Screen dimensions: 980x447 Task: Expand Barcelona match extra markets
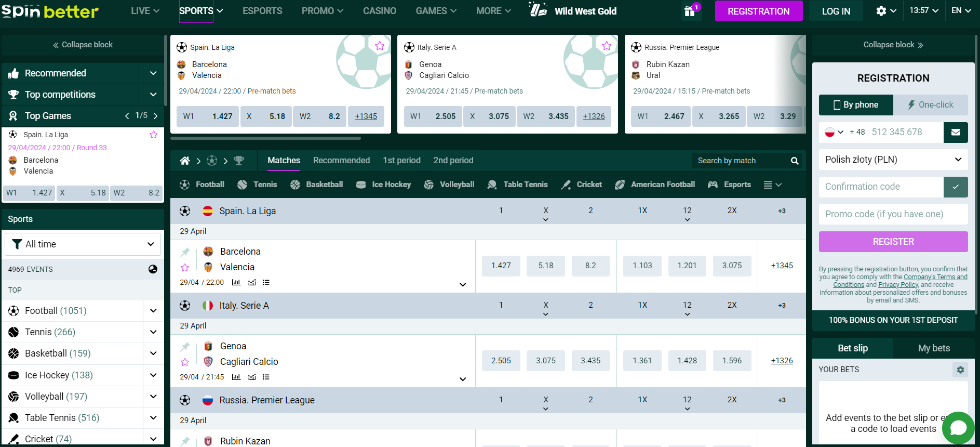point(463,284)
